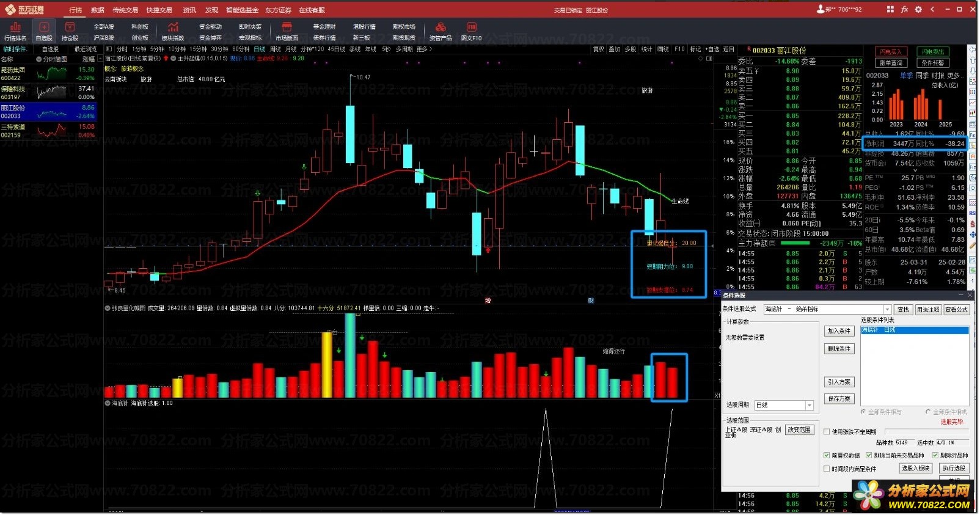Open the fx formula manager icon

pos(904,9)
